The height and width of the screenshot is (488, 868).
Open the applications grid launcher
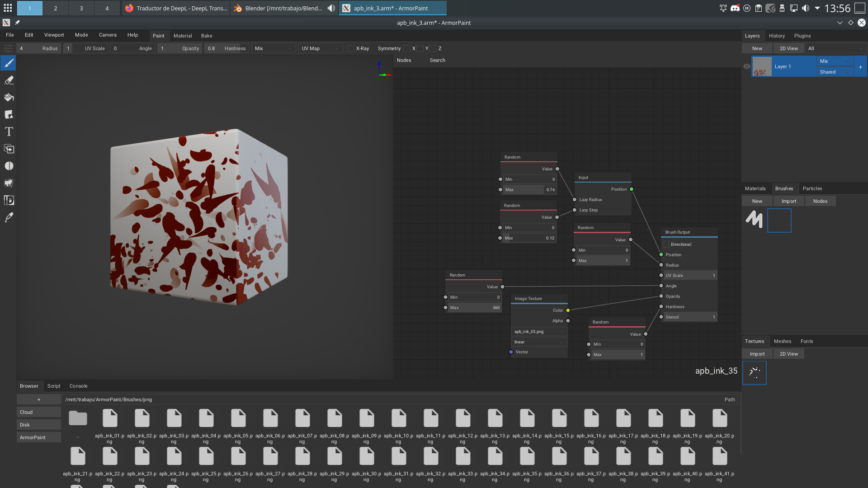tap(8, 8)
